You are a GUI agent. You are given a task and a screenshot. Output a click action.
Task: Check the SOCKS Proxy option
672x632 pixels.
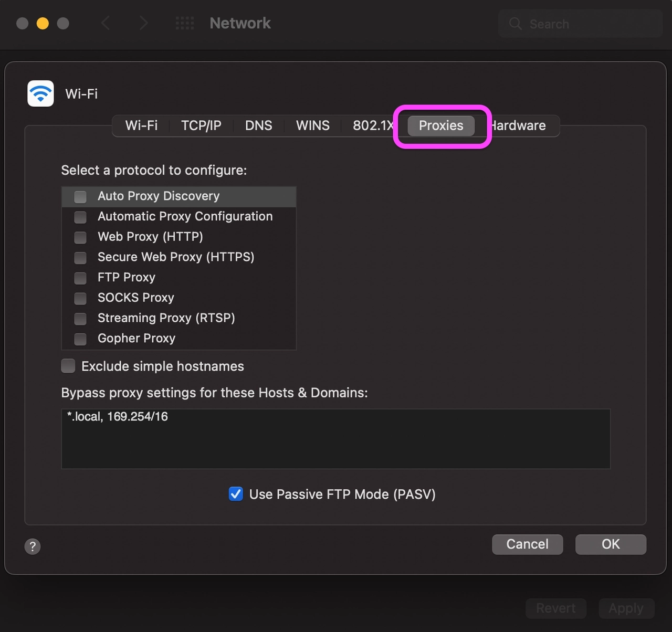point(80,298)
